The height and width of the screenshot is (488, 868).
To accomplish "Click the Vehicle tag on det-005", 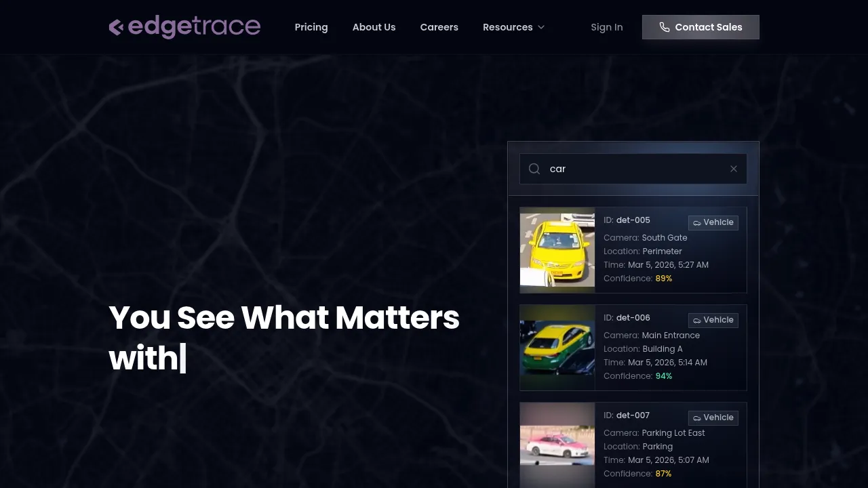I will click(x=713, y=222).
